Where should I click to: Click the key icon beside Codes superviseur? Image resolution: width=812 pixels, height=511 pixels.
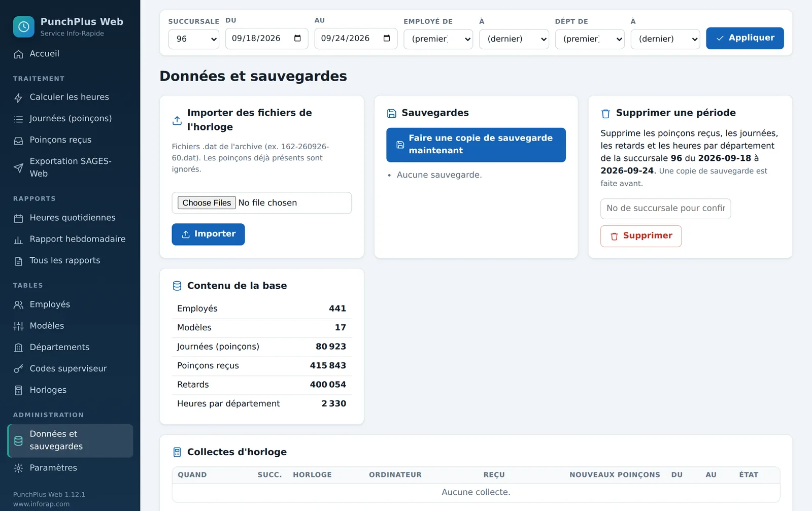(x=18, y=369)
